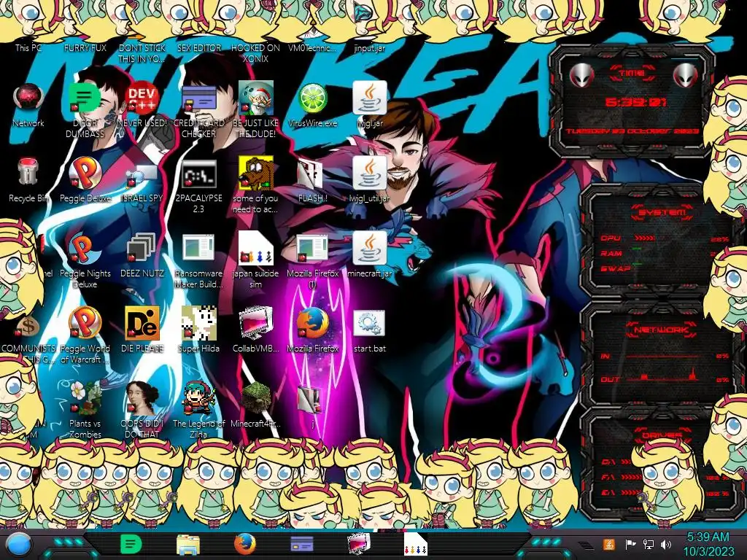Open the green app in the taskbar
The image size is (747, 560).
pos(131,544)
